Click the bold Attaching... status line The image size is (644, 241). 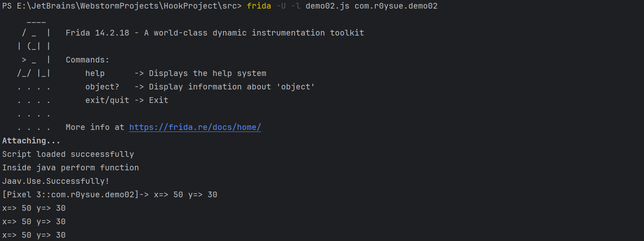tap(31, 141)
